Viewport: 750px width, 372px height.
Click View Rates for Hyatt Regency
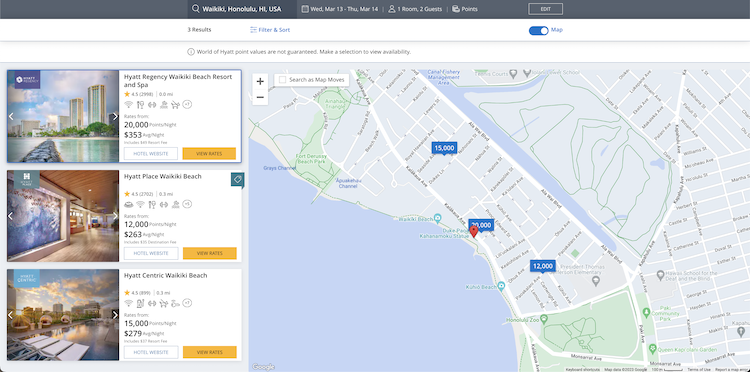pyautogui.click(x=209, y=153)
